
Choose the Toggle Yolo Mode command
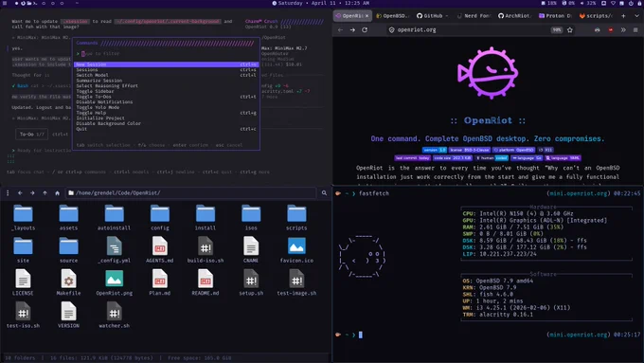pyautogui.click(x=167, y=107)
